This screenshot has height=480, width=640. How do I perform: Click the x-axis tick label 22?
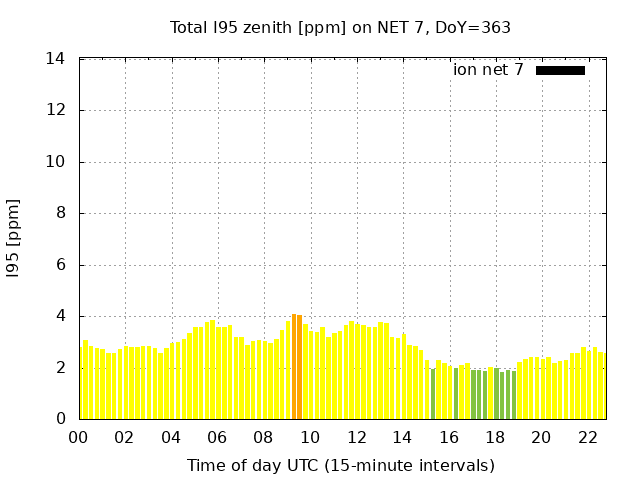[587, 438]
